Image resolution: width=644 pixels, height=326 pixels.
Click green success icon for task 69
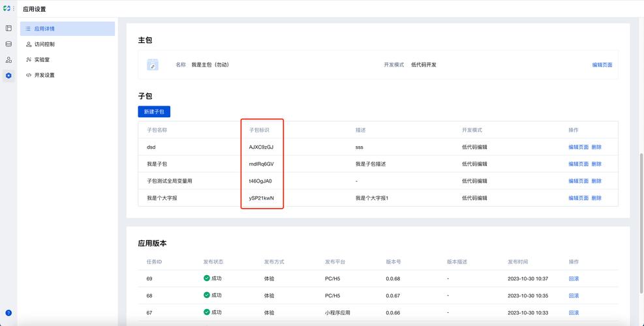coord(207,278)
